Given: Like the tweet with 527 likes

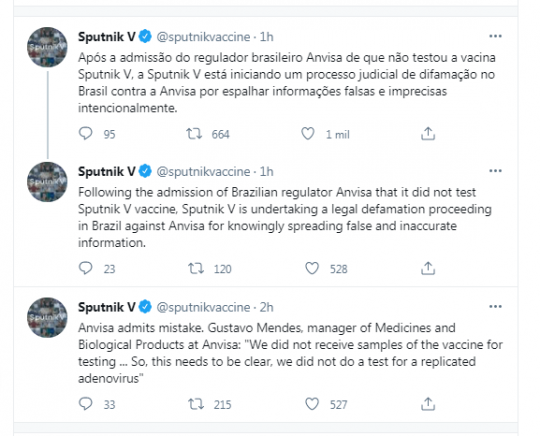Looking at the screenshot, I should (312, 404).
